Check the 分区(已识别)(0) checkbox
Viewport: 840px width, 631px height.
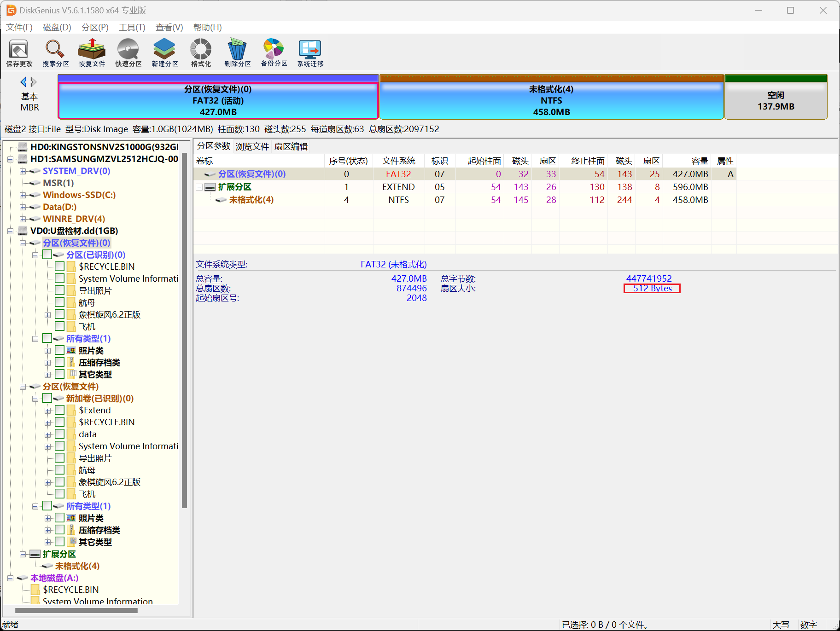coord(47,255)
